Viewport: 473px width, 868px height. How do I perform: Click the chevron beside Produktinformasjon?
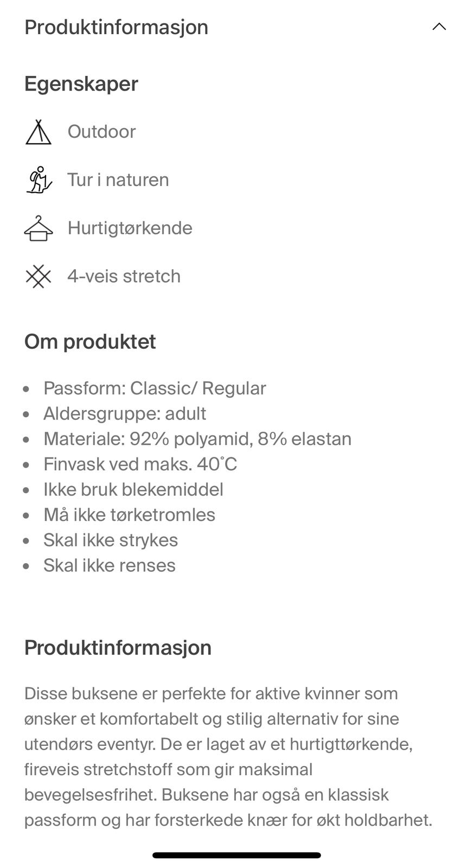tap(439, 26)
